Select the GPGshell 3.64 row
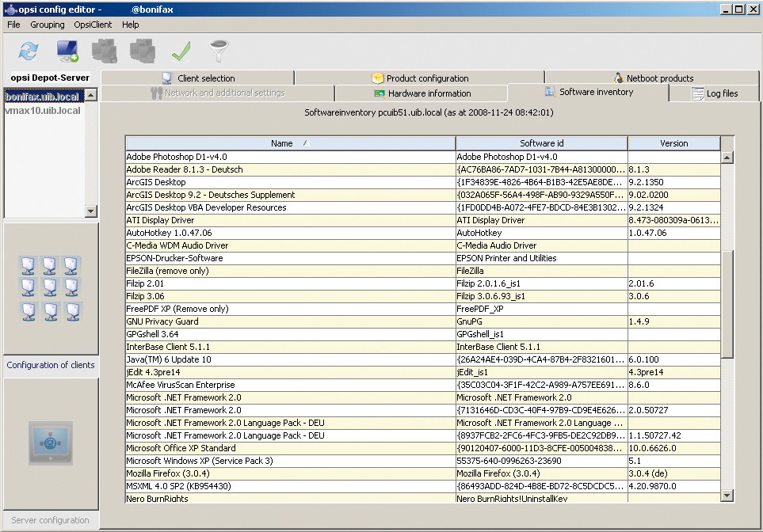 point(423,334)
